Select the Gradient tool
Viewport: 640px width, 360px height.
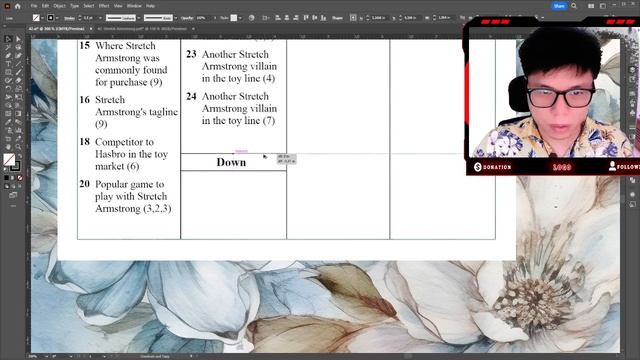pyautogui.click(x=18, y=113)
